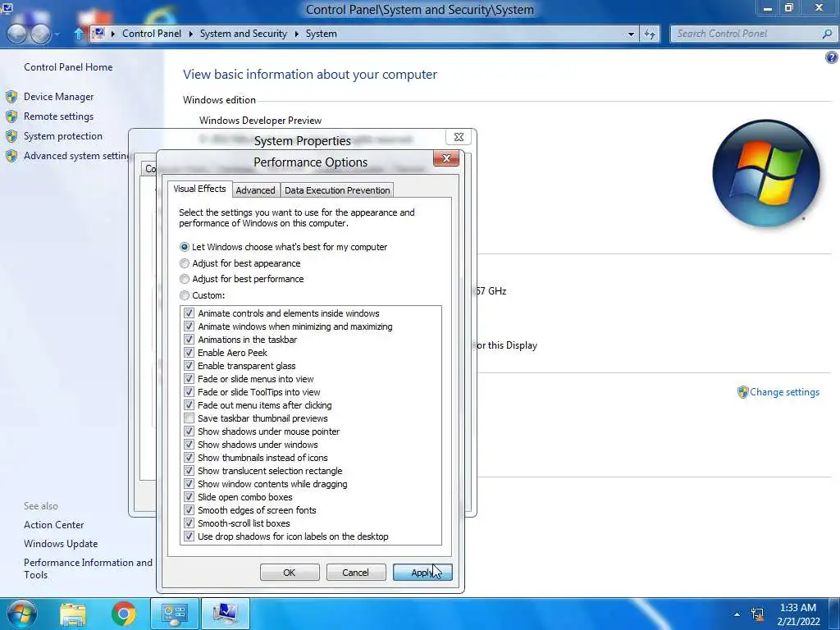Image resolution: width=840 pixels, height=630 pixels.
Task: Switch to the Advanced tab
Action: click(x=256, y=190)
